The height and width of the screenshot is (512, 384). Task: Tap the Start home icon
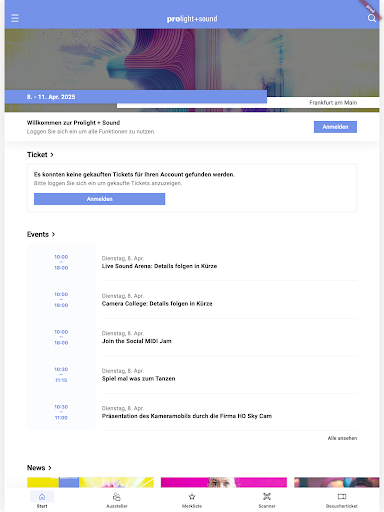coord(42,497)
